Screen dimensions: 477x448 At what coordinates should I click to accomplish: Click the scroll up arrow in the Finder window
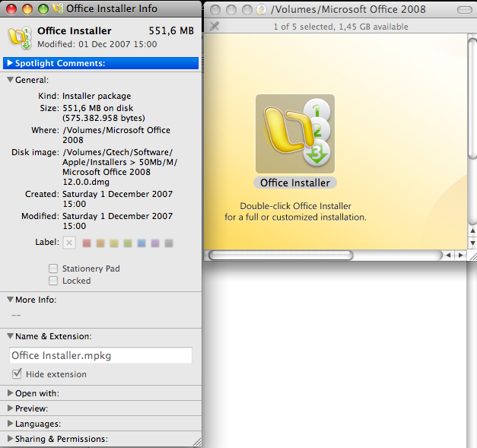pyautogui.click(x=472, y=230)
